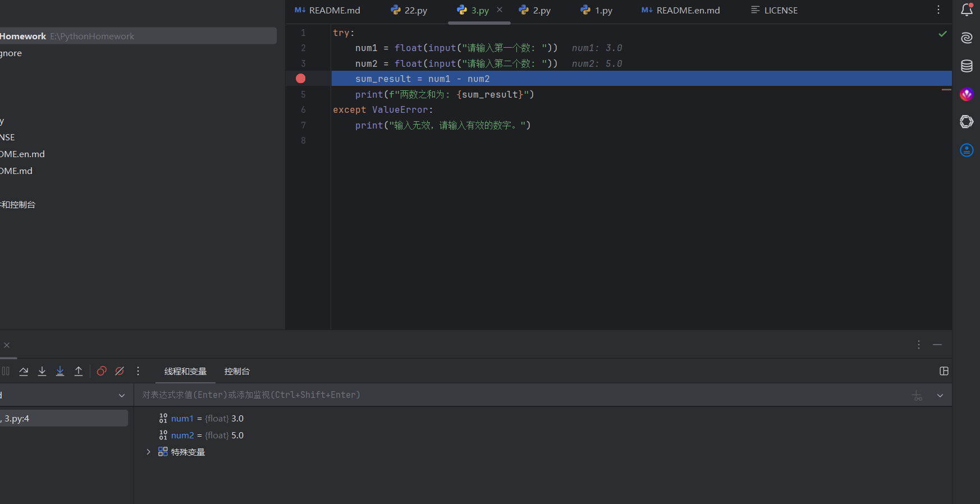
Task: Click the Step Into debug icon
Action: click(x=42, y=372)
